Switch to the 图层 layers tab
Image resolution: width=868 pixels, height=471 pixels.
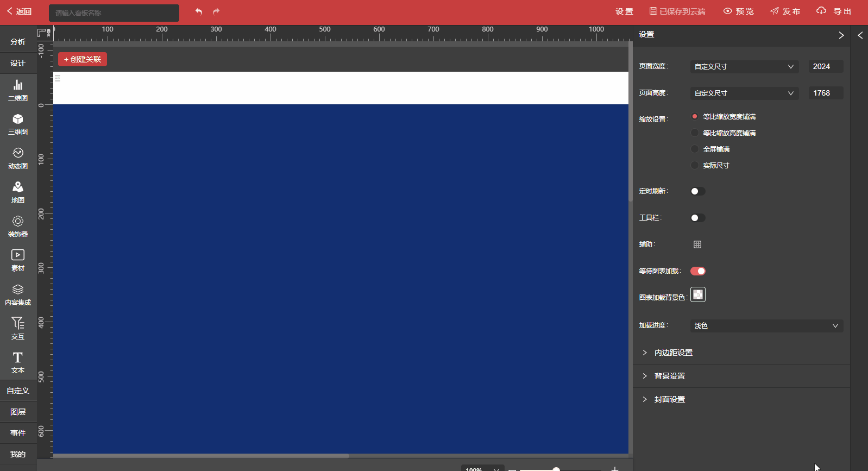[18, 412]
